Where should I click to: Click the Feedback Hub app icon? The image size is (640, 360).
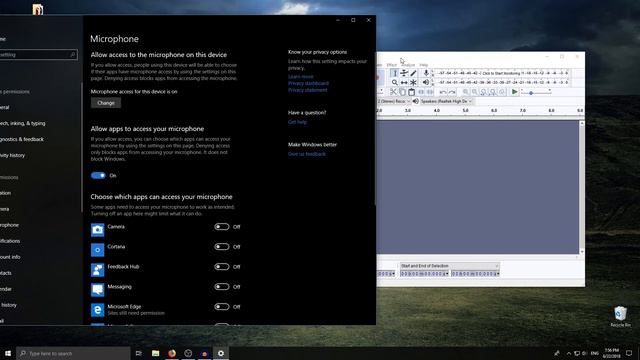(x=98, y=270)
